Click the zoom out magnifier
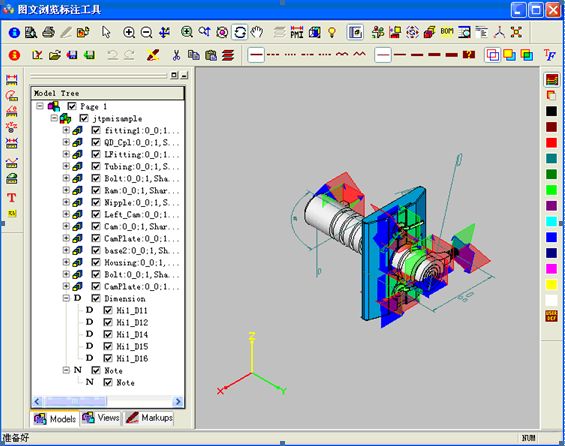 (x=146, y=32)
